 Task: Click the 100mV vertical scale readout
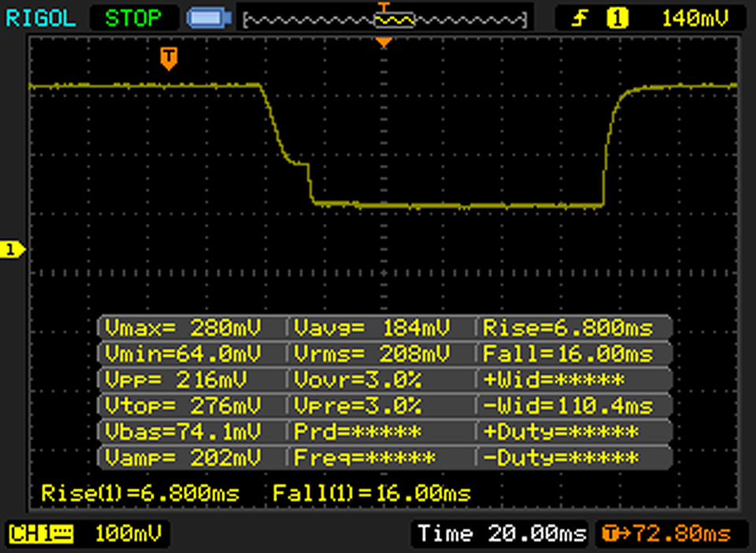pos(128,534)
